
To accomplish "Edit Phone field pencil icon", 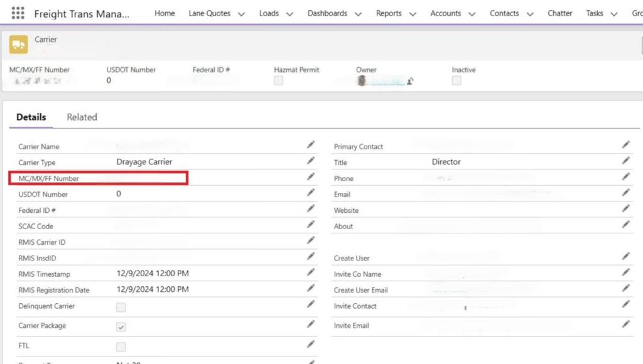I will 626,177.
